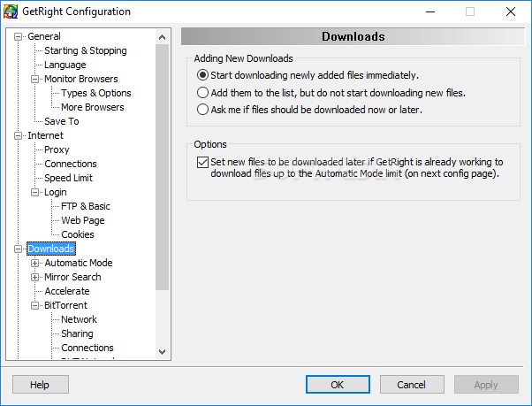Collapse the Login tree node

[35, 193]
